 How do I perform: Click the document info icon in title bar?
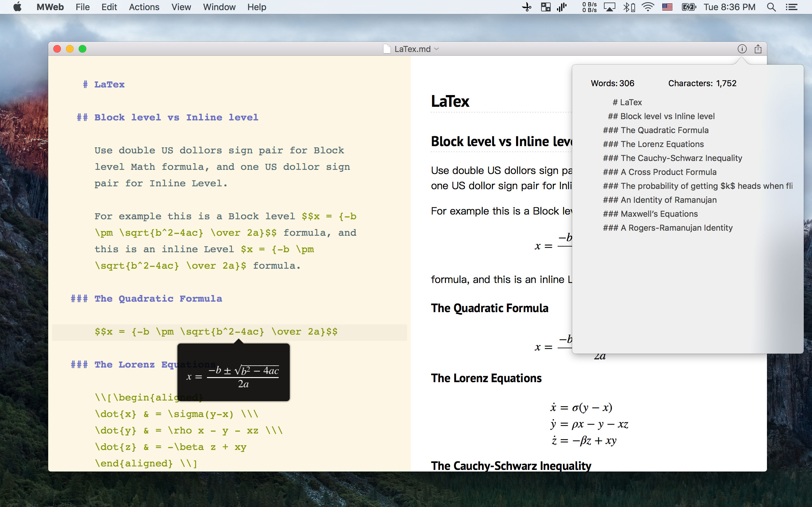(x=742, y=49)
